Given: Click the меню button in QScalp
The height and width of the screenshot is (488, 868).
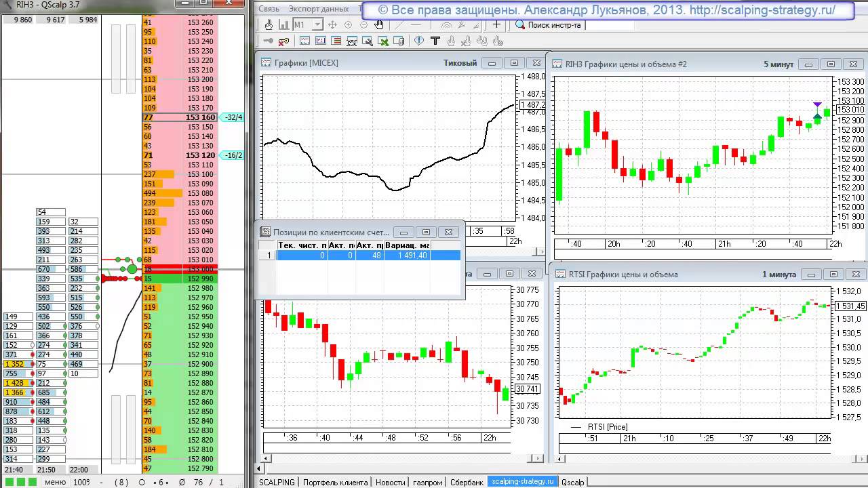Looking at the screenshot, I should click(55, 482).
